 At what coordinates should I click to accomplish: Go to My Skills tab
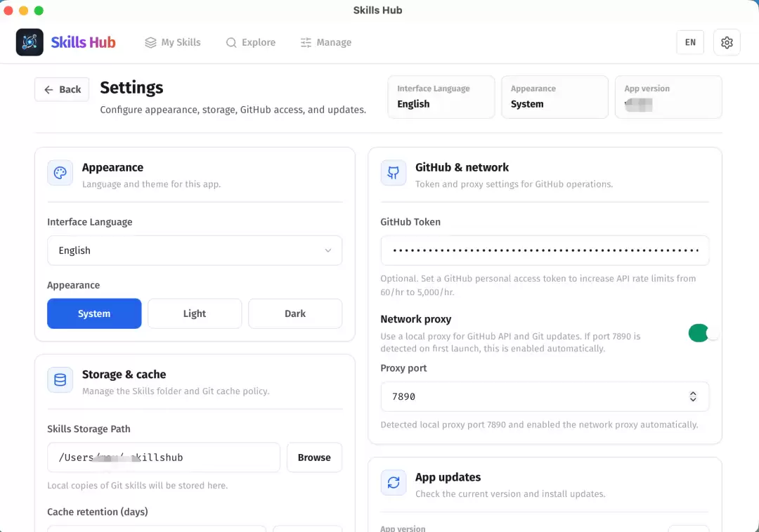coord(173,43)
